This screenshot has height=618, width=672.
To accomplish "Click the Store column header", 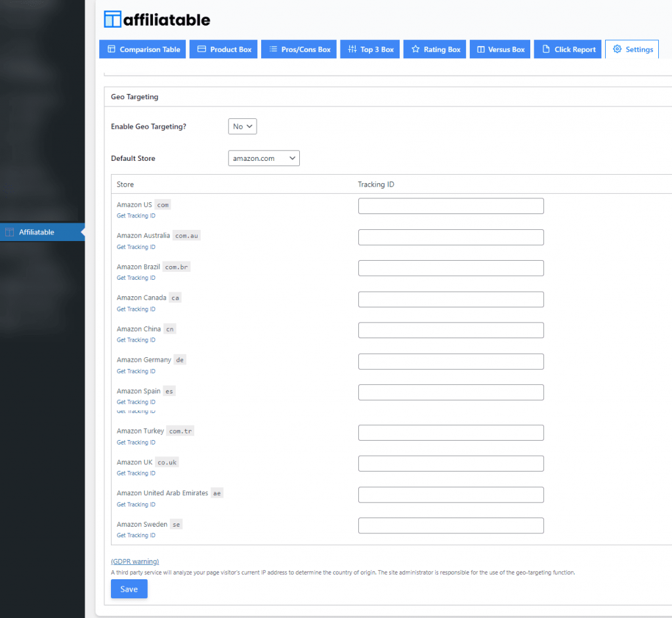I will pyautogui.click(x=125, y=185).
